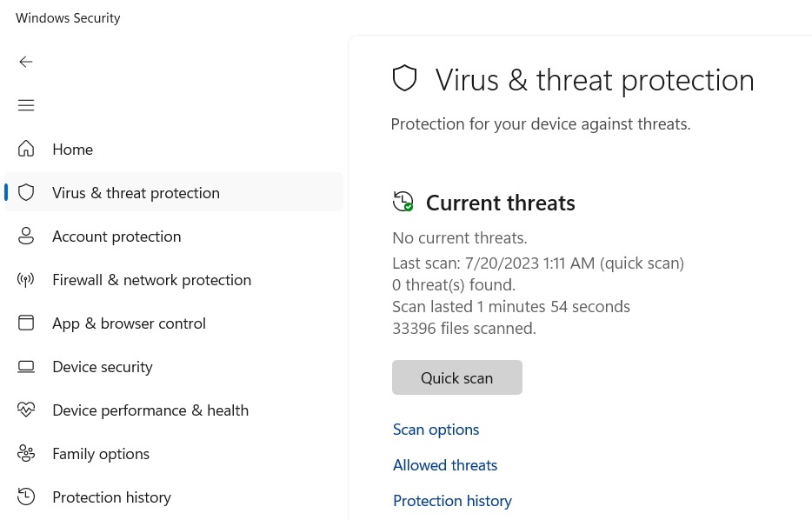812x520 pixels.
Task: Navigate back using the back arrow
Action: tap(26, 62)
